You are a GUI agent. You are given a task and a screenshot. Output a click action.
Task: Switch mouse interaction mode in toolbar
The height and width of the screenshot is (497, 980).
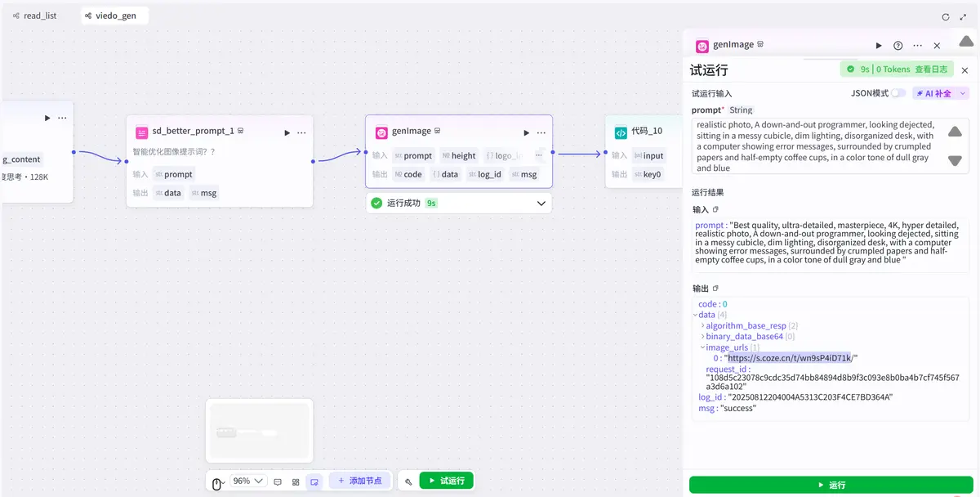pos(219,483)
